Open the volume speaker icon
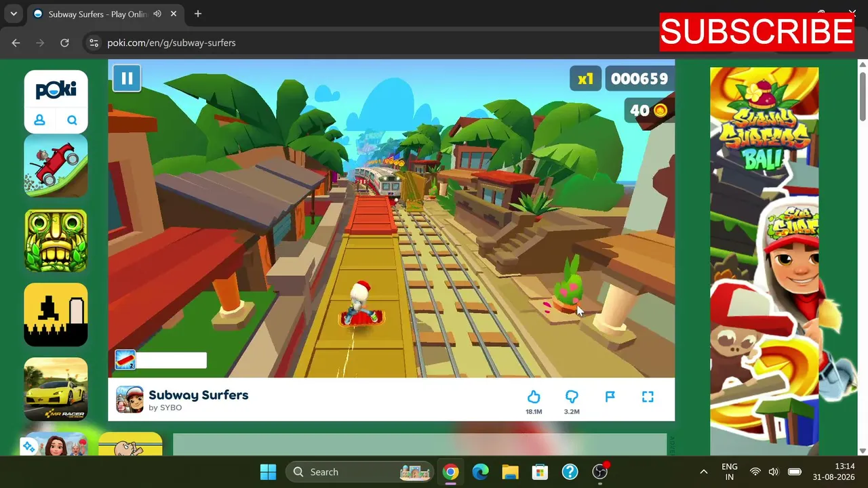Image resolution: width=868 pixels, height=488 pixels. coord(774,472)
